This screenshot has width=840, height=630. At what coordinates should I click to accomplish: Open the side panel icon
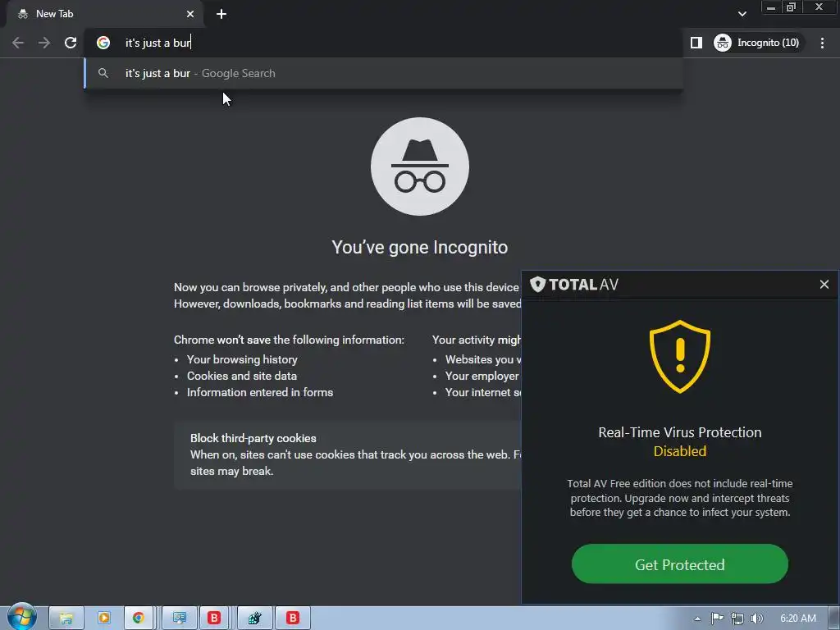(696, 43)
